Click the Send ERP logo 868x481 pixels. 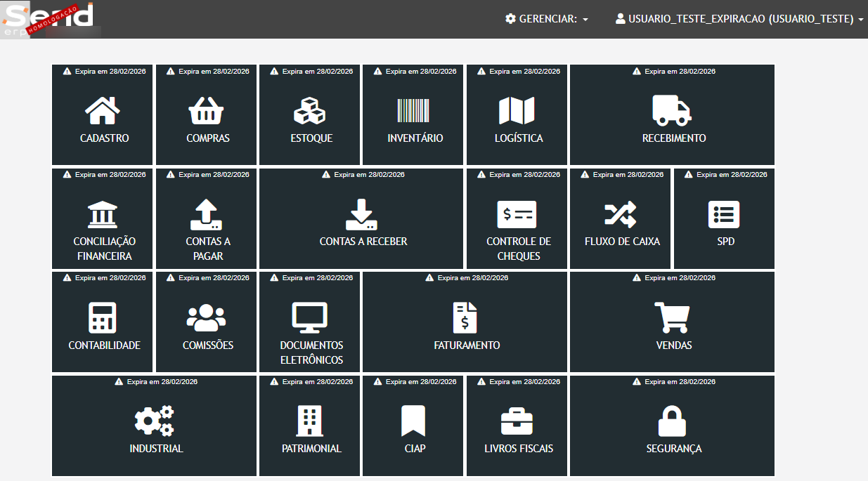(x=48, y=19)
